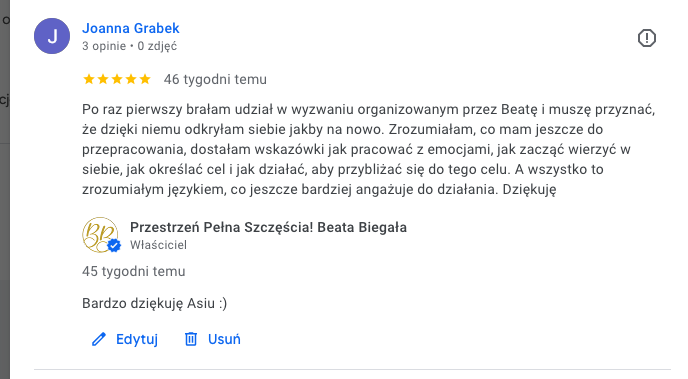Click the five-star rating row
This screenshot has height=379, width=688.
pyautogui.click(x=117, y=79)
